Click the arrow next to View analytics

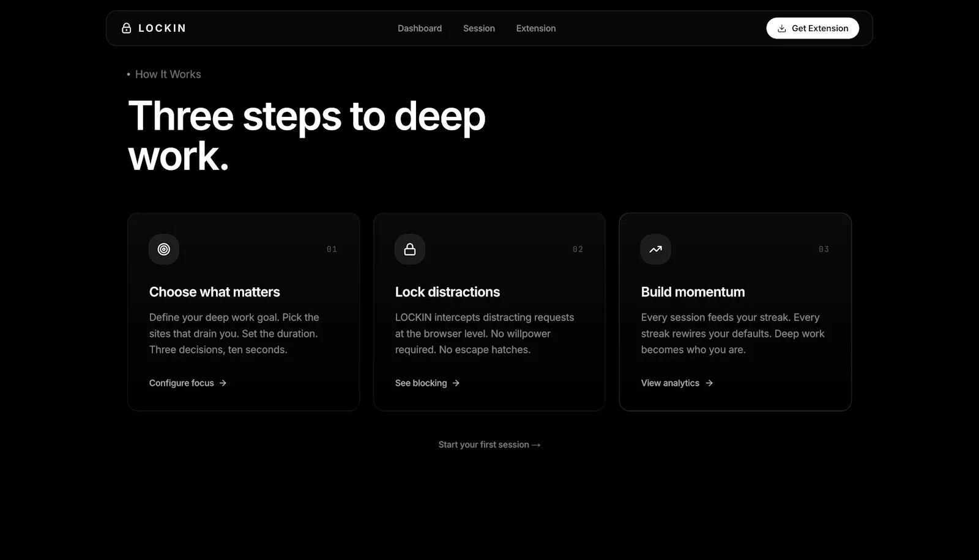click(709, 383)
